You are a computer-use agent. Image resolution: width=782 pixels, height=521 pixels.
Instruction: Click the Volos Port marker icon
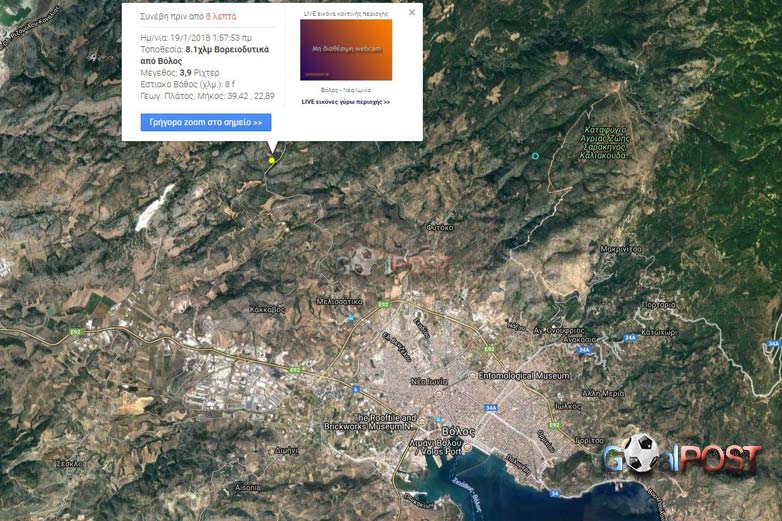(467, 448)
